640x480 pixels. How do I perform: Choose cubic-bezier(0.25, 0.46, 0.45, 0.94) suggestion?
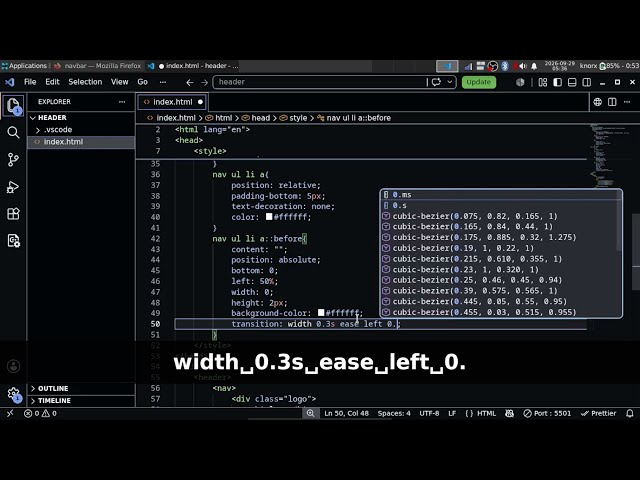(501, 280)
